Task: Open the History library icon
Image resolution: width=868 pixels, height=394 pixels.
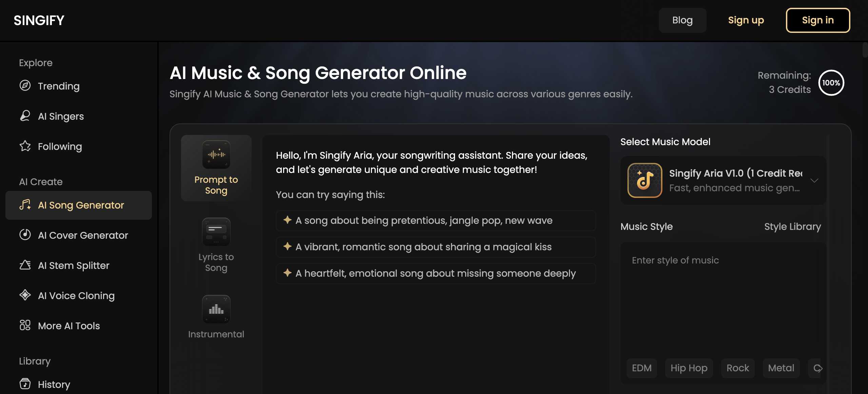Action: [x=25, y=384]
